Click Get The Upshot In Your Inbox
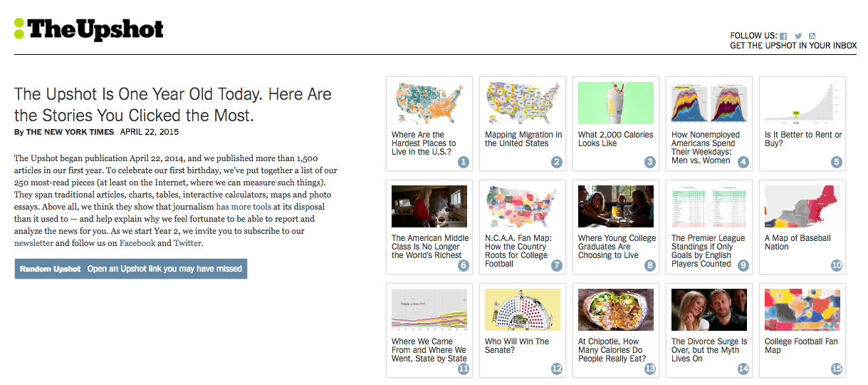The height and width of the screenshot is (385, 868). click(x=793, y=46)
